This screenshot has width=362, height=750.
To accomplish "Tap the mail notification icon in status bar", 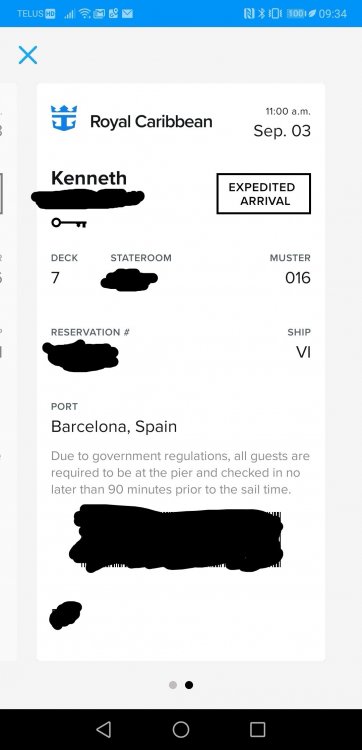I will pyautogui.click(x=127, y=13).
